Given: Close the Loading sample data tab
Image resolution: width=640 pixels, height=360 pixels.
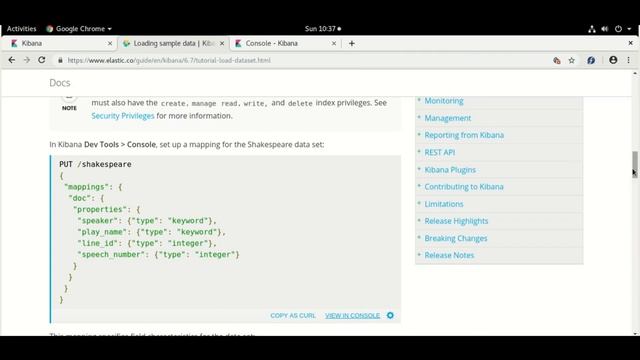Looking at the screenshot, I should click(x=222, y=43).
